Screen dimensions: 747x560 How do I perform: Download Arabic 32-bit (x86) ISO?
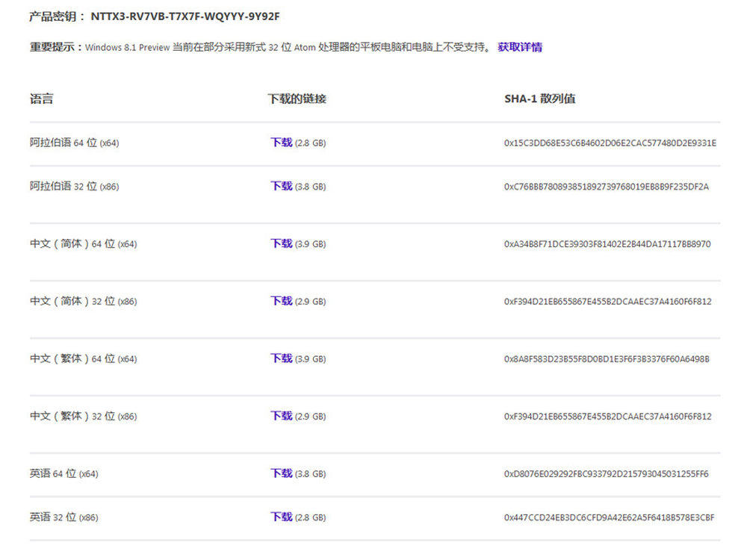(281, 186)
